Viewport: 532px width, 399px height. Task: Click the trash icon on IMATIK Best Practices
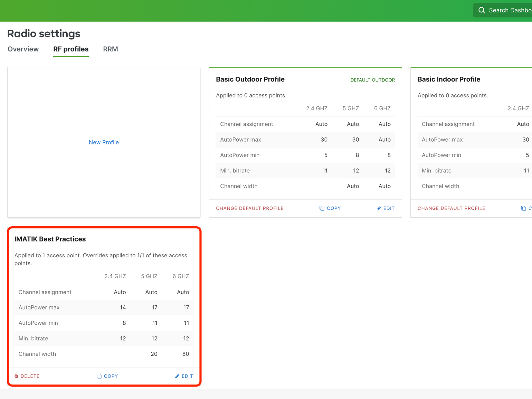pos(16,376)
